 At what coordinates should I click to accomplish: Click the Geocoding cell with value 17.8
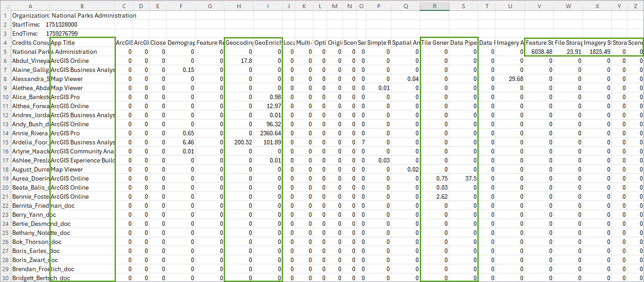coord(238,61)
